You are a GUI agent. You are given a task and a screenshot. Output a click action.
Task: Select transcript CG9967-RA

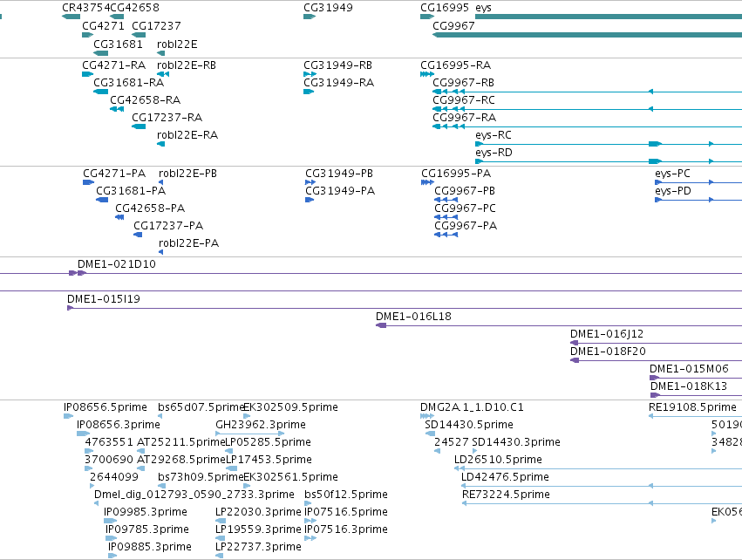pyautogui.click(x=464, y=118)
